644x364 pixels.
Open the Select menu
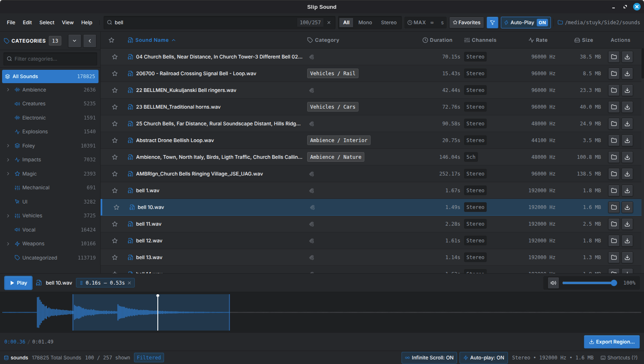coord(47,23)
